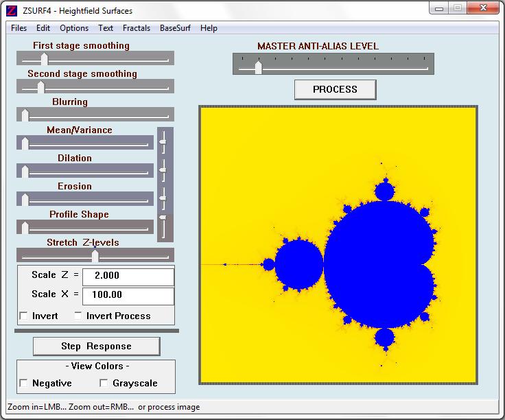Enable the Invert Process checkbox
The width and height of the screenshot is (505, 420).
coord(78,316)
